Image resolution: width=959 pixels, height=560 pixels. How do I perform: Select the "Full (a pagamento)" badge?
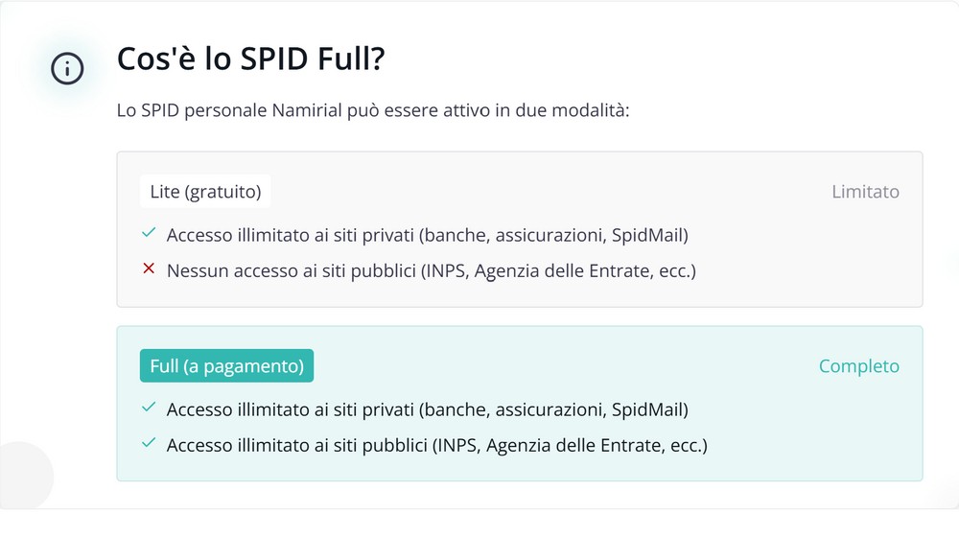[x=226, y=366]
